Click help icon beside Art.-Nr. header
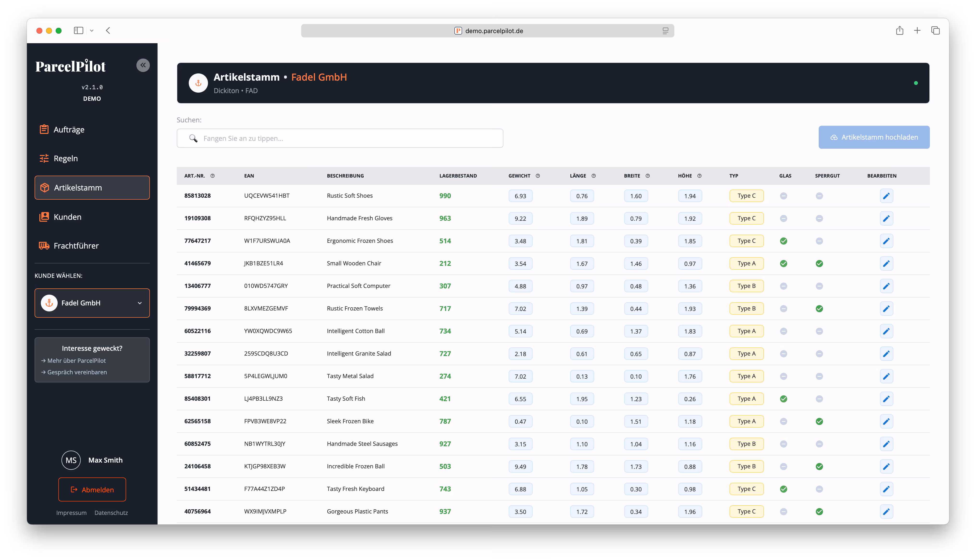The image size is (976, 560). (213, 176)
